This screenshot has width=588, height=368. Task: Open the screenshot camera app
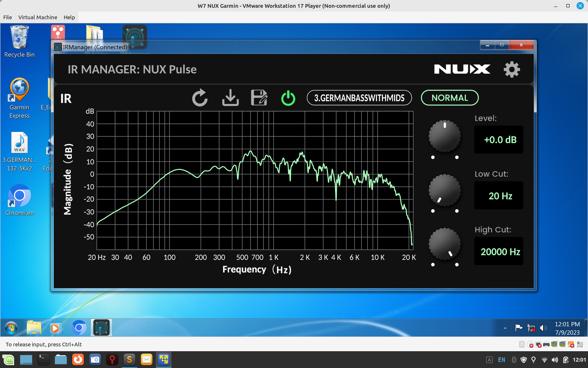95,359
